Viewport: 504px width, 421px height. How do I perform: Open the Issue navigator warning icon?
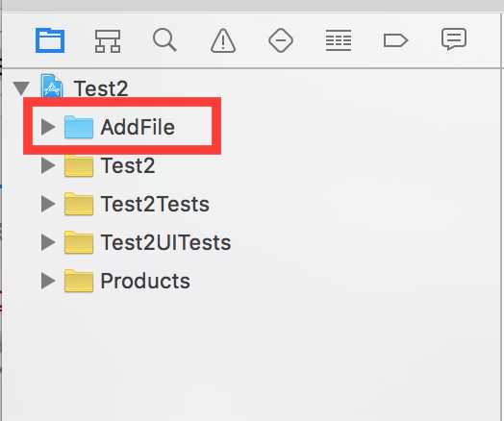(x=223, y=40)
